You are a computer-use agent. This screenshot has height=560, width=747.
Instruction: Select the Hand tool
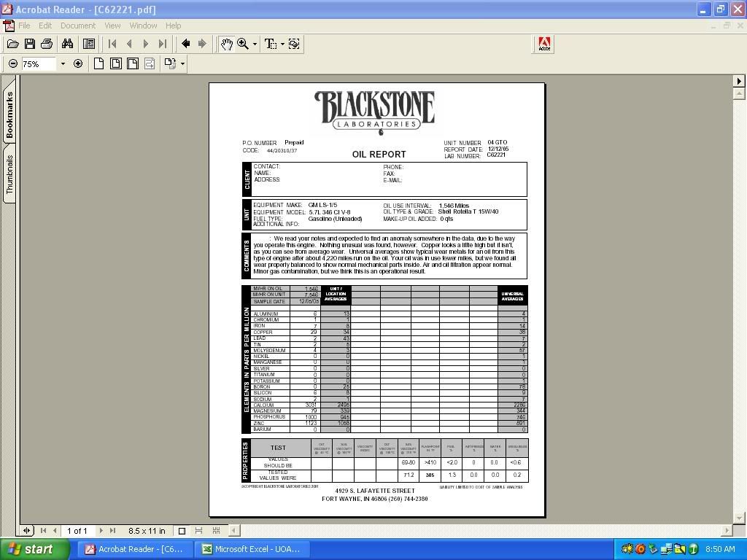tap(226, 44)
